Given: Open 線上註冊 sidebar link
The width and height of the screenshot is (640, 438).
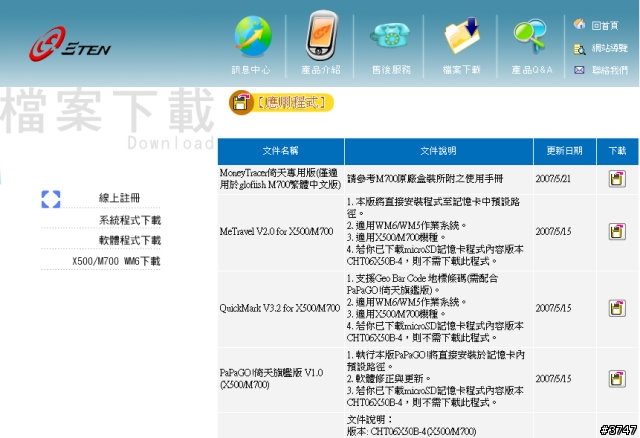Looking at the screenshot, I should point(119,198).
